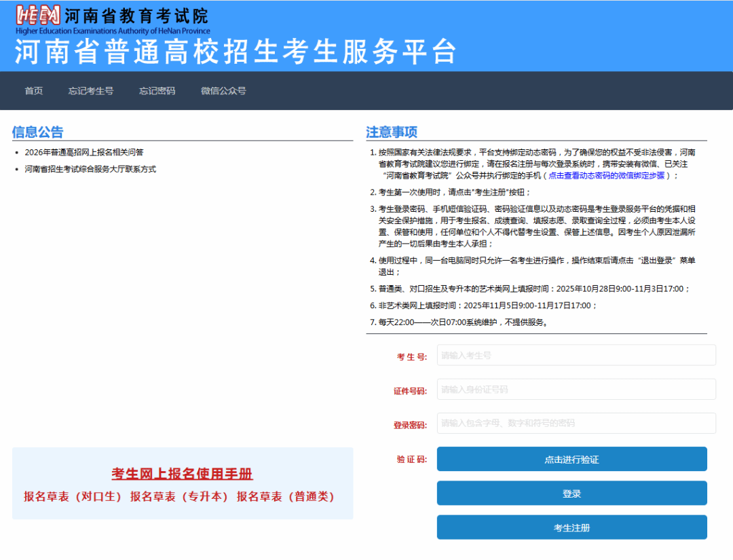Open the 河南省招生考试综合服务大厅联系方式 announcement
The height and width of the screenshot is (560, 733).
pyautogui.click(x=90, y=169)
